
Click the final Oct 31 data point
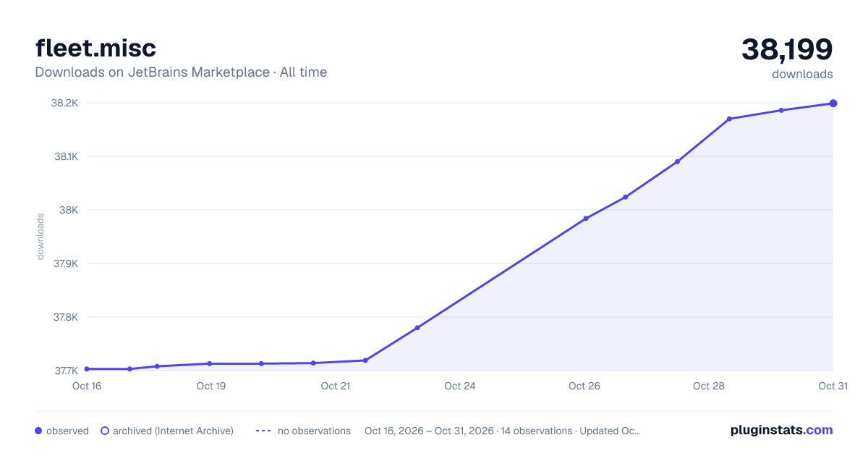coord(833,104)
